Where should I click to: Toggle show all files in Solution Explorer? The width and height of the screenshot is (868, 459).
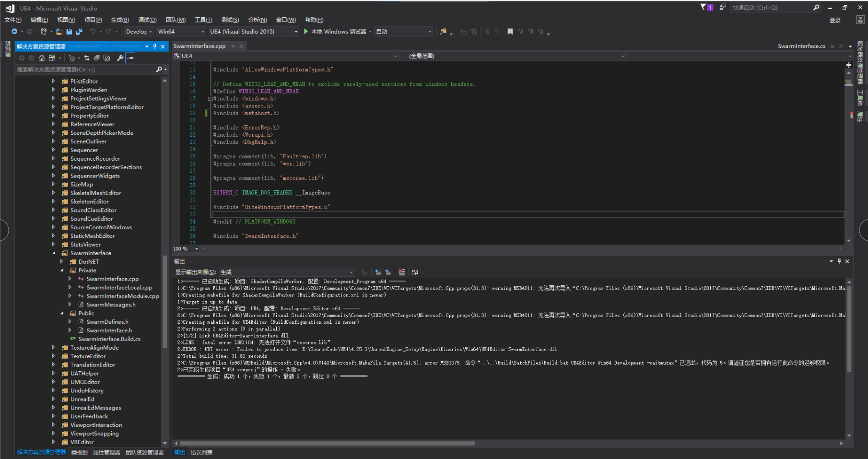[x=107, y=58]
